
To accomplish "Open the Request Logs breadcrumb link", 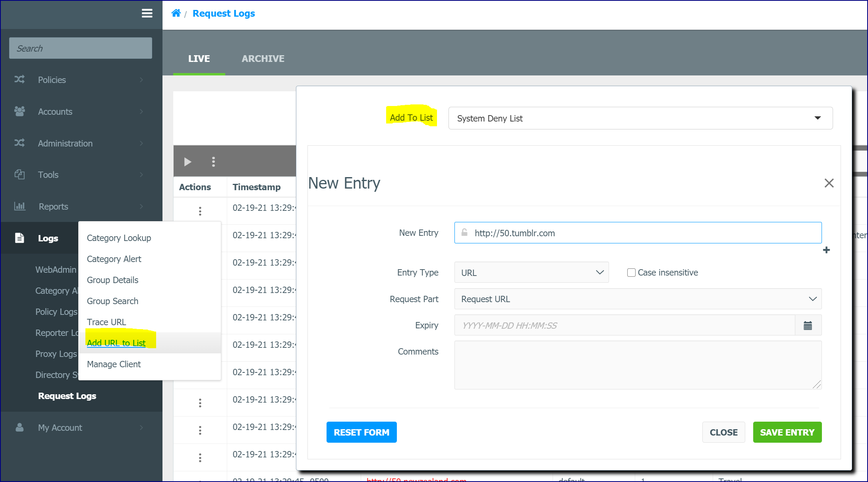I will point(224,13).
